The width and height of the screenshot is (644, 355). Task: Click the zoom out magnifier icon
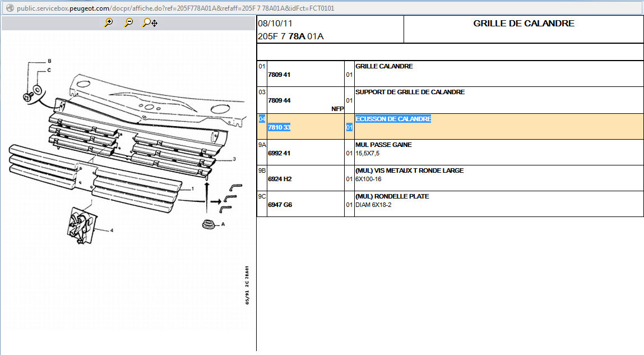click(x=129, y=22)
